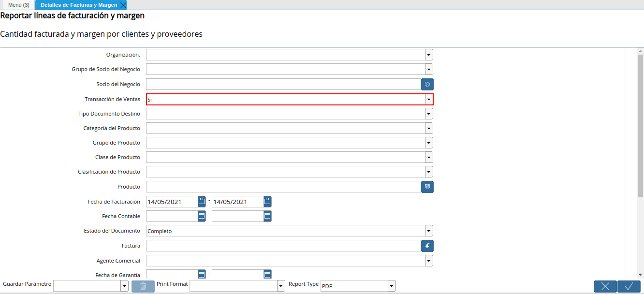Edit Fecha de Facturación start date 14/05/2021
The height and width of the screenshot is (294, 644).
[172, 202]
